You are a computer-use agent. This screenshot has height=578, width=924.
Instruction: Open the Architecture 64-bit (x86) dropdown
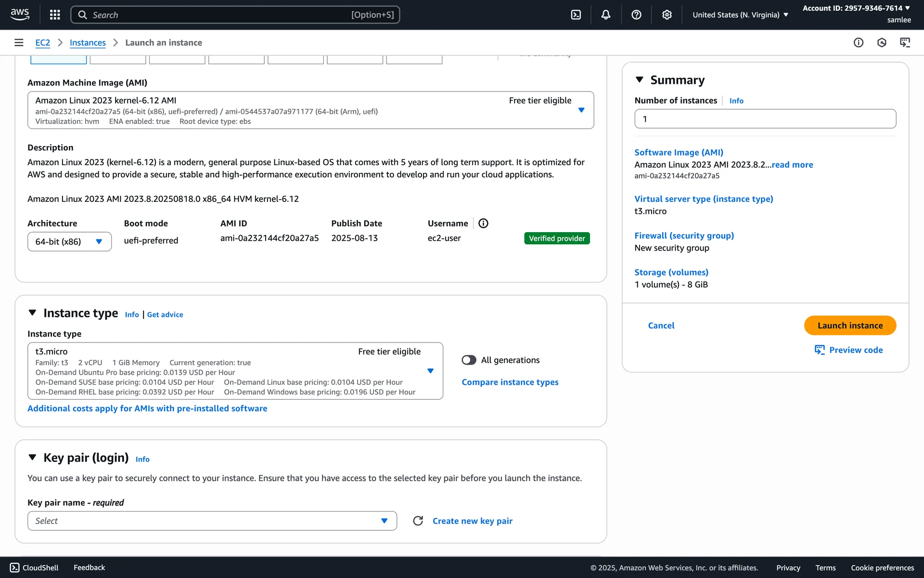point(69,242)
